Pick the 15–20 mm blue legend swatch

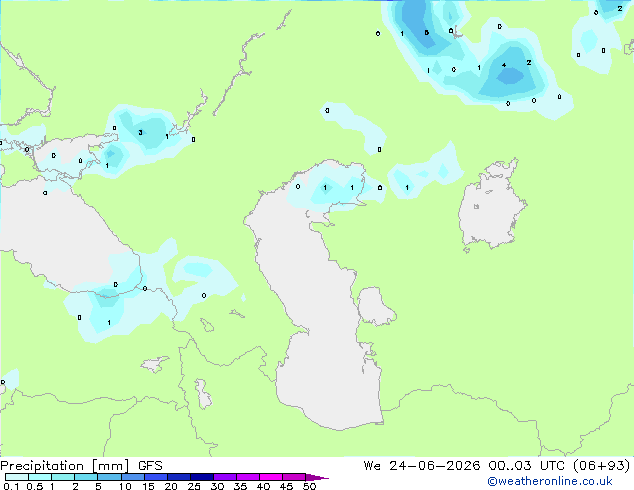(156, 477)
